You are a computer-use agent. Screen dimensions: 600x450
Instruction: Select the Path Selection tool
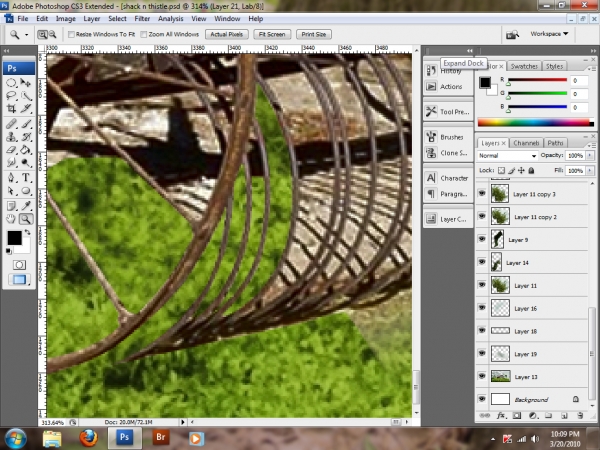[x=11, y=191]
